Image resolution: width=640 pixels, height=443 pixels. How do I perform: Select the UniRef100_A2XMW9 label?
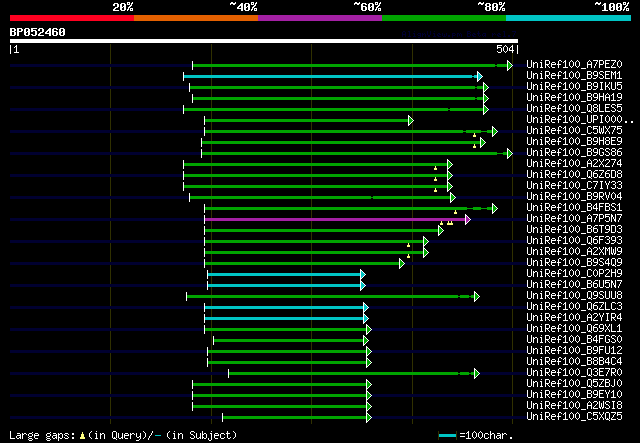[574, 252]
